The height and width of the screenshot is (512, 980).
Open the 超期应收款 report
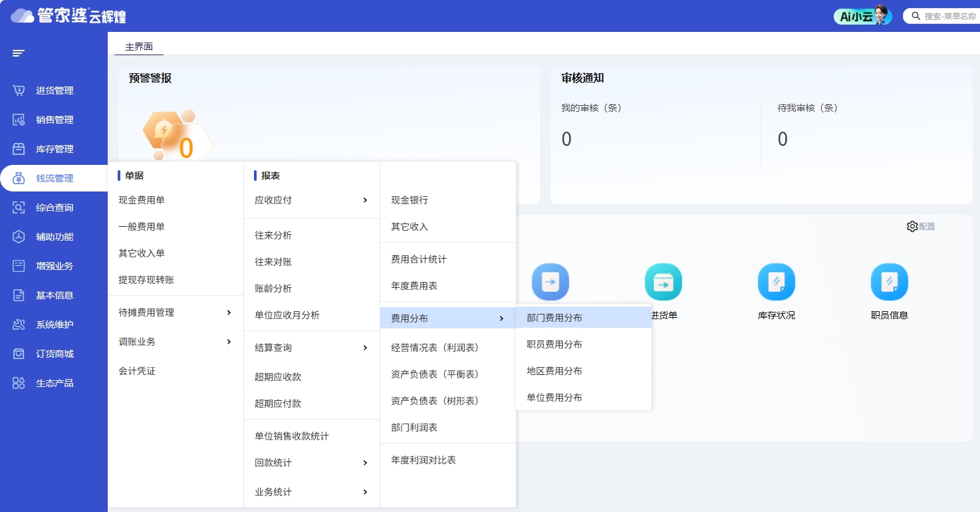[278, 377]
